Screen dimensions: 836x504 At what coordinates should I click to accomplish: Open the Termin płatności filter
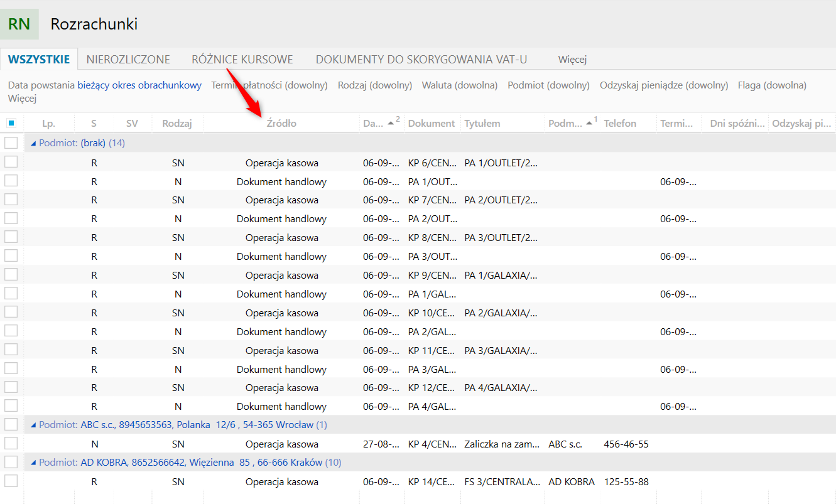[269, 85]
